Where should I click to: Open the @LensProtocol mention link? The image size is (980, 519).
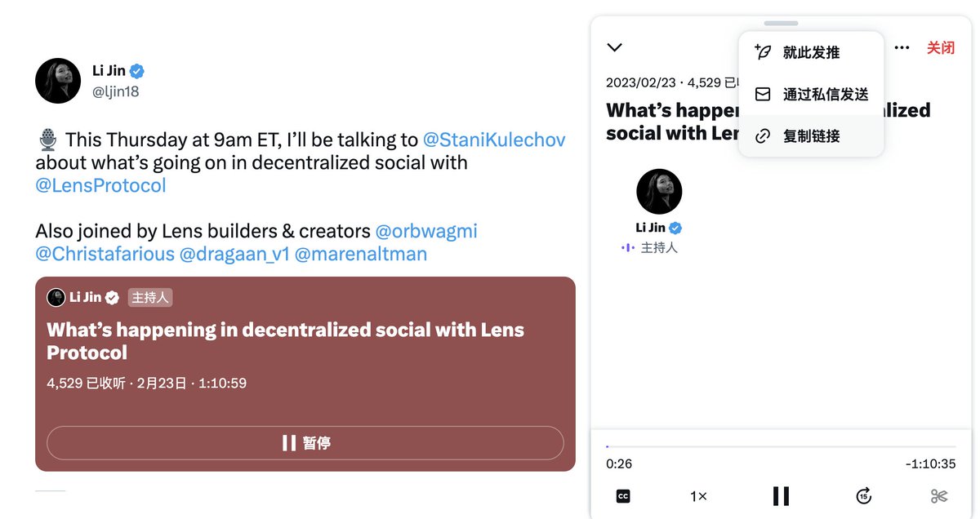click(100, 185)
